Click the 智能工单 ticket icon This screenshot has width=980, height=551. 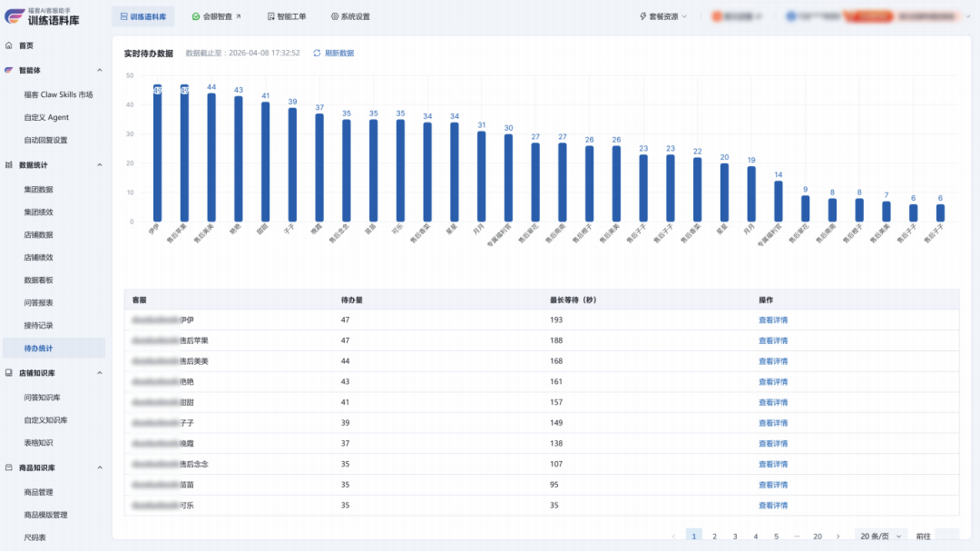(x=270, y=17)
